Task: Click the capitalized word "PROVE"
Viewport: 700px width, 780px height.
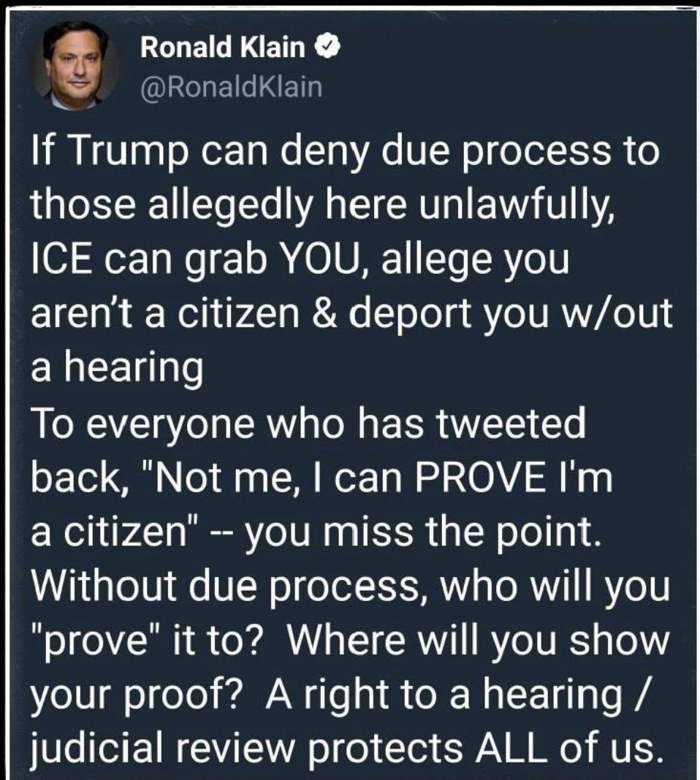Action: point(479,478)
